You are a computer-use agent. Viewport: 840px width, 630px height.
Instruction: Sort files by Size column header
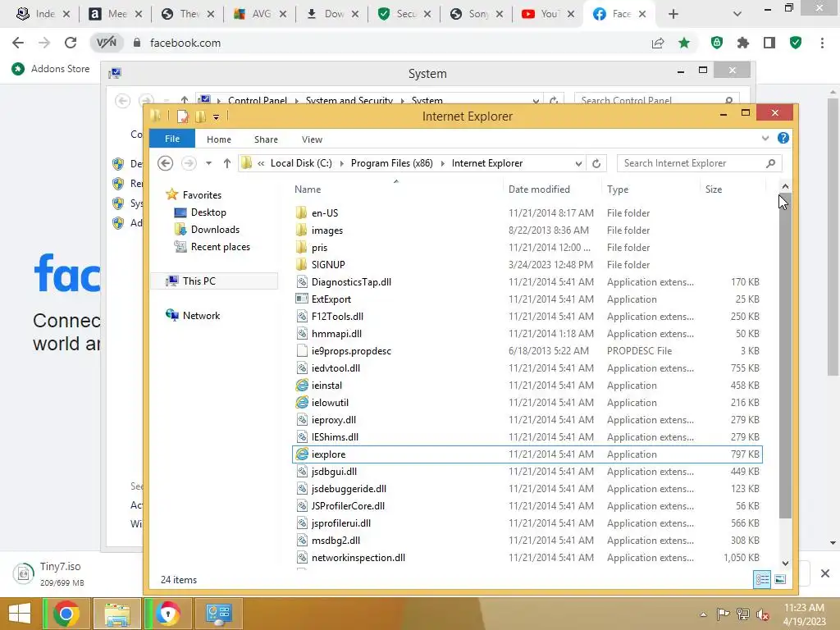tap(714, 189)
